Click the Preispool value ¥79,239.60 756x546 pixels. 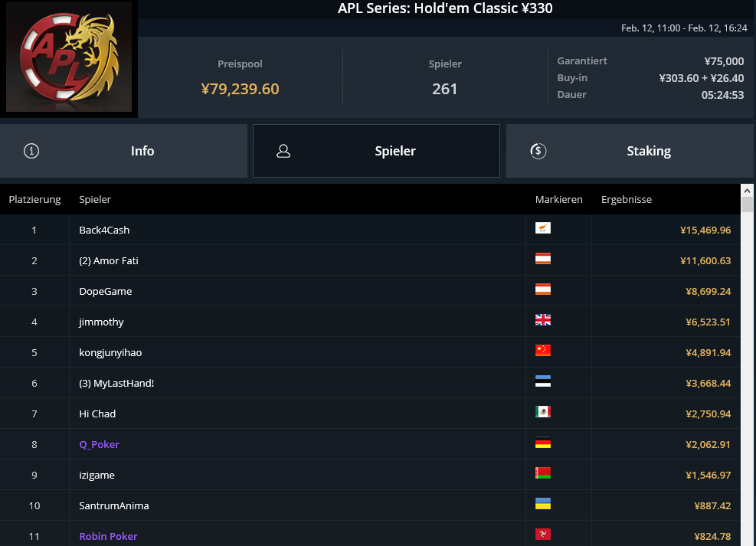(240, 89)
